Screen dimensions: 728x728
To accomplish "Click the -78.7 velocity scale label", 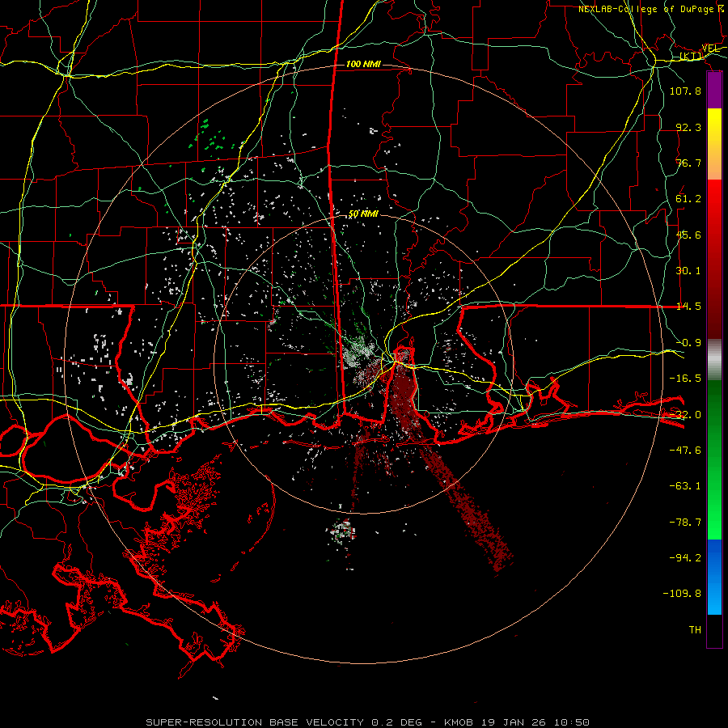I will tap(685, 523).
